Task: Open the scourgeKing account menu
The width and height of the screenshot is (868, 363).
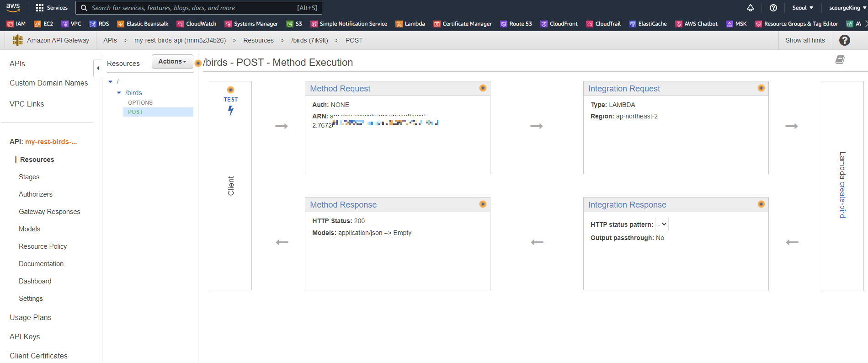Action: [847, 8]
